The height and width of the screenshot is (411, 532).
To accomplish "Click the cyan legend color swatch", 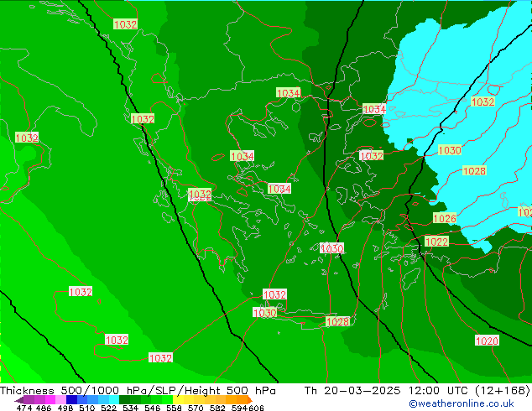I will tap(114, 400).
